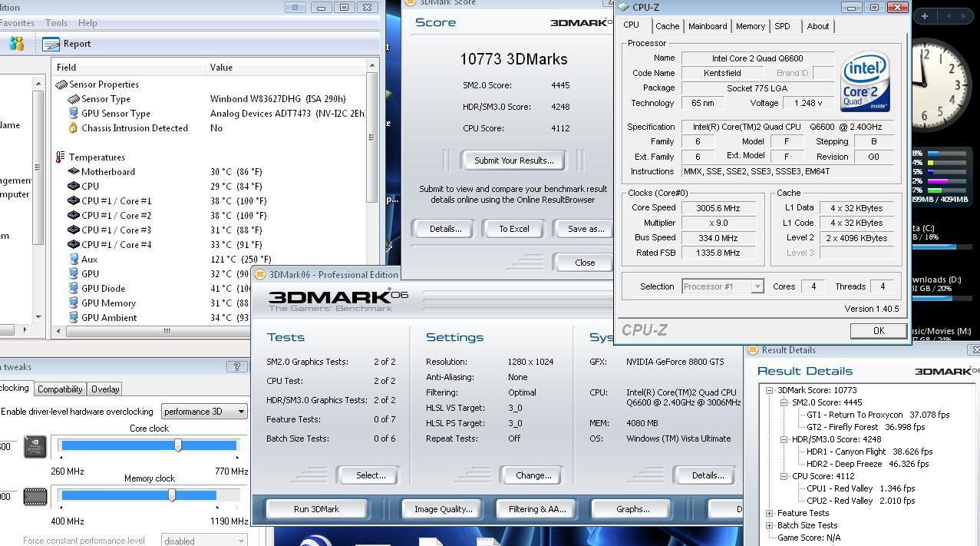
Task: Click the Result Details title bar icon
Action: pos(753,350)
